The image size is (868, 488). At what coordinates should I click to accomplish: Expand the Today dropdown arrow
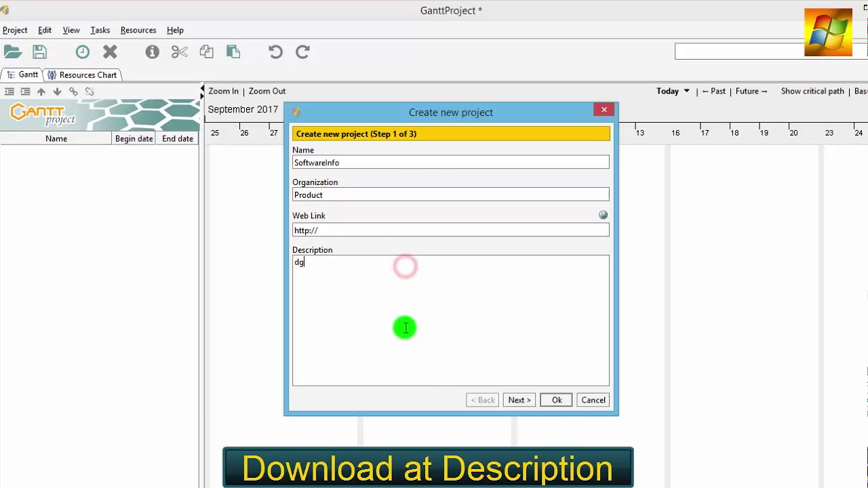tap(686, 91)
